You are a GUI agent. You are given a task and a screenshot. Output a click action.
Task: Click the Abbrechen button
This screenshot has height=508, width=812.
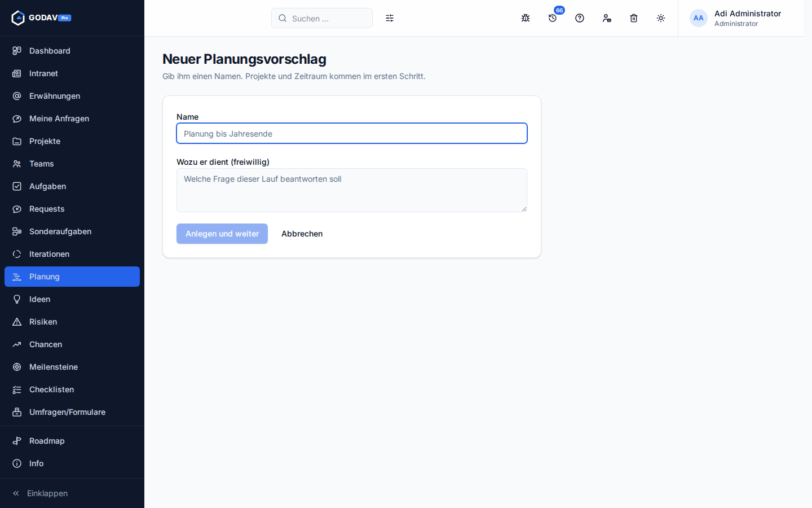pos(302,234)
